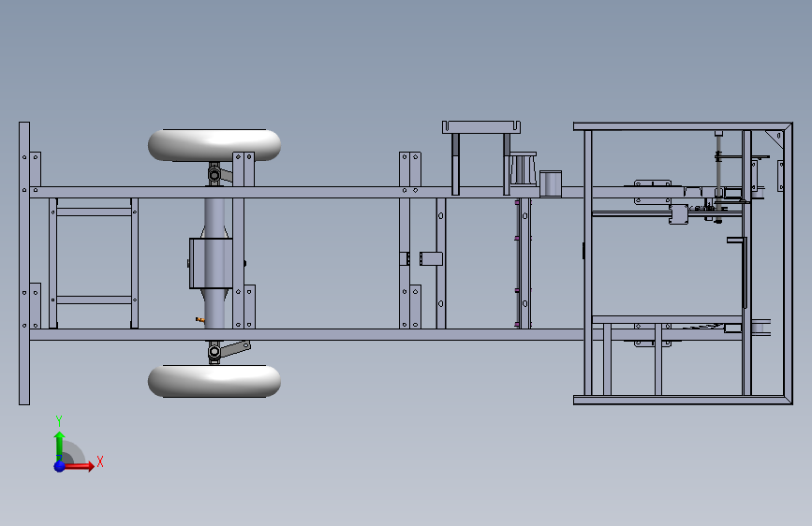Select the cab frame top beam
812x526 pixels.
tap(683, 126)
